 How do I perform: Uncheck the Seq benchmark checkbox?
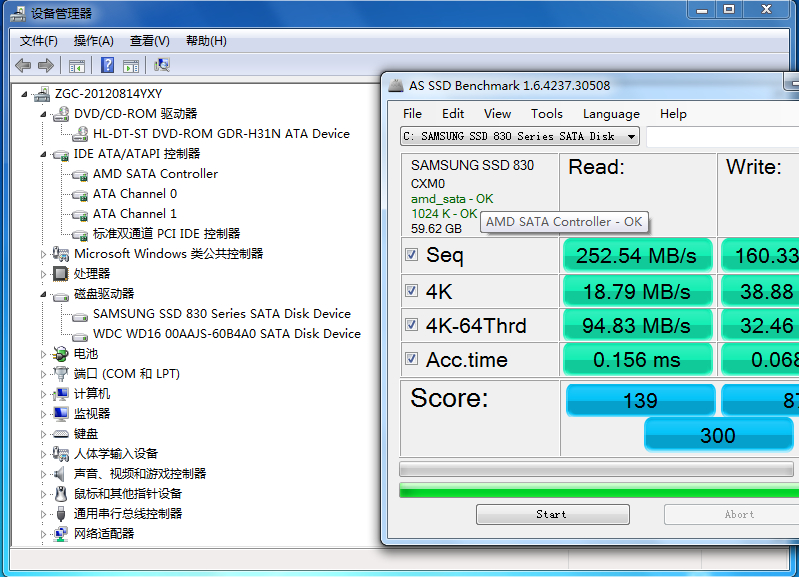click(x=412, y=254)
